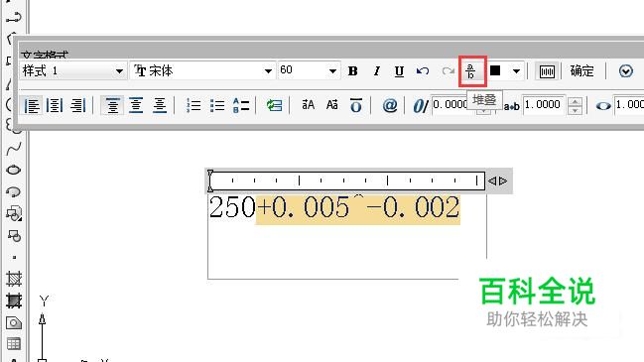The width and height of the screenshot is (644, 362).
Task: Select the Elliptical arc tool
Action: coord(14,191)
